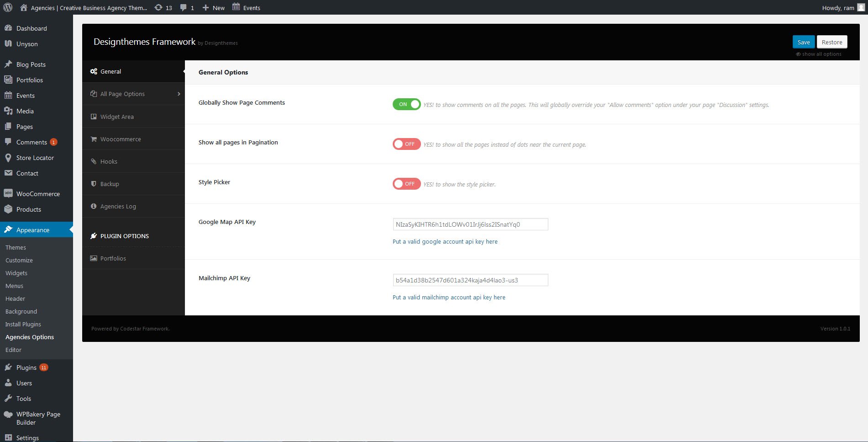The height and width of the screenshot is (442, 868).
Task: Open valid google account api key link
Action: click(445, 241)
